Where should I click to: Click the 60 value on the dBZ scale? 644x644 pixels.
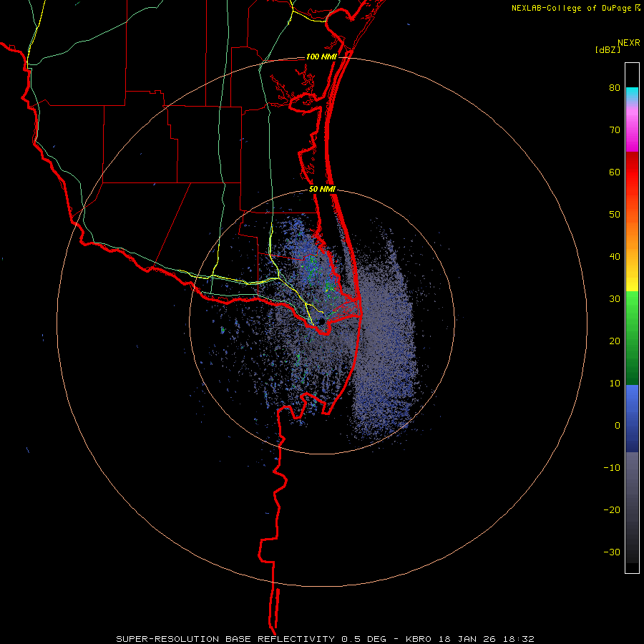[x=615, y=172]
